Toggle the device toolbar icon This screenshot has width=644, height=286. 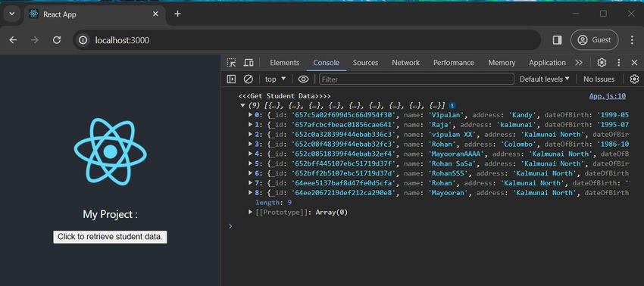tap(249, 63)
